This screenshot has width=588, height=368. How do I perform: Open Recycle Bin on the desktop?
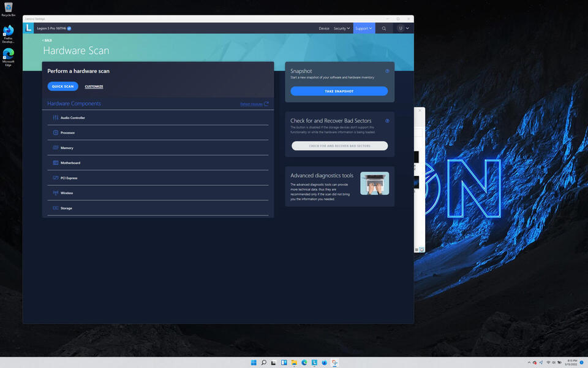pyautogui.click(x=8, y=9)
